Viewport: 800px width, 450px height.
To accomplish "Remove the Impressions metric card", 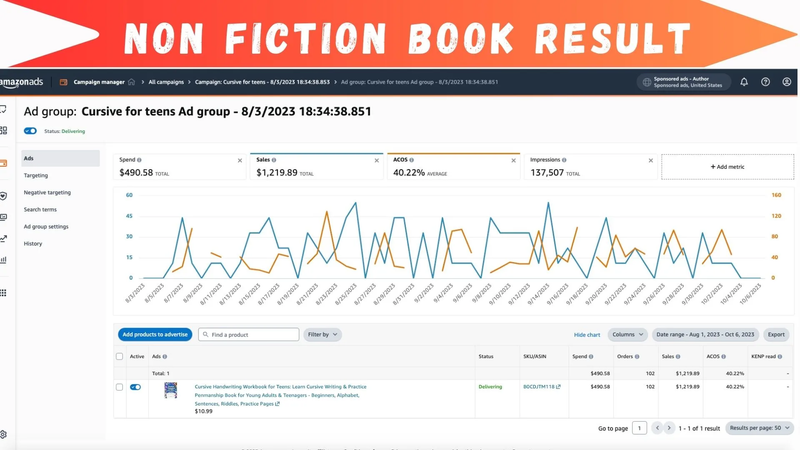I will [651, 161].
